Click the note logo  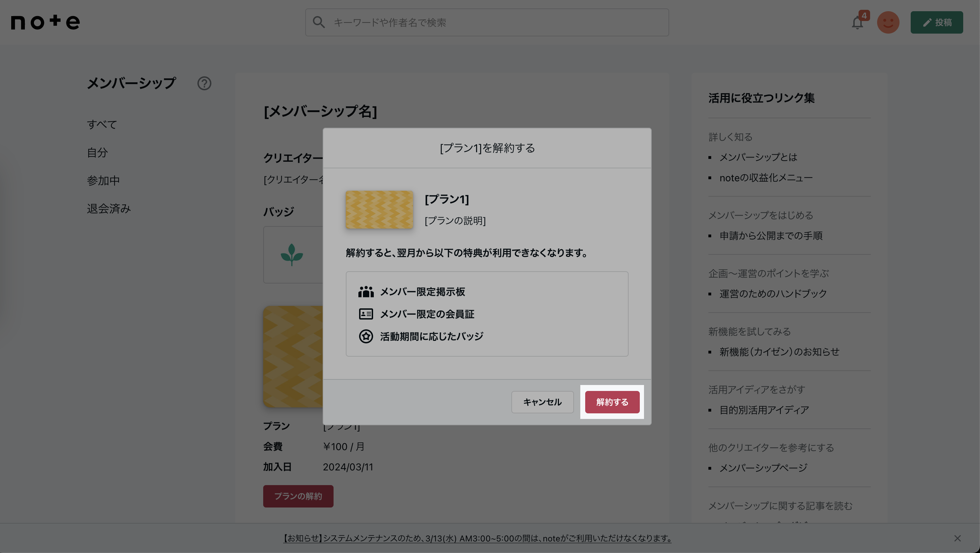point(45,22)
